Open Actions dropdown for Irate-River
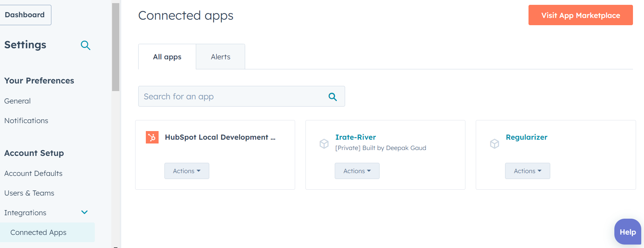The image size is (644, 248). point(357,171)
